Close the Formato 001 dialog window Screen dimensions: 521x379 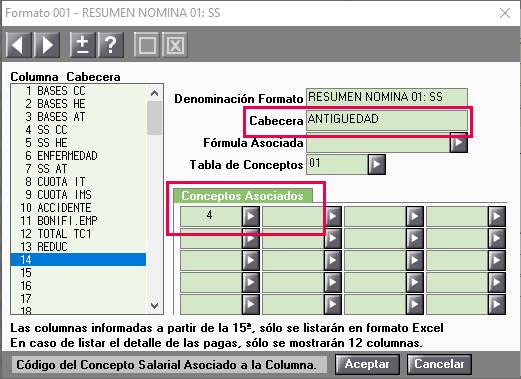[505, 13]
